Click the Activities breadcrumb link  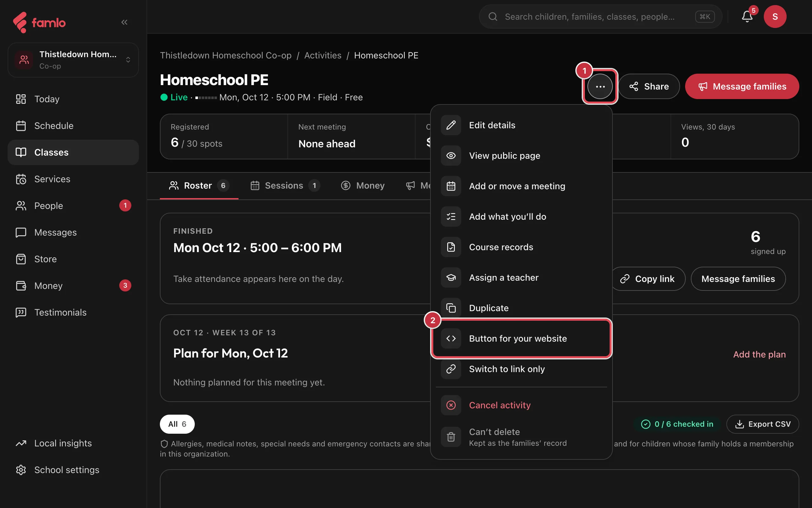pos(323,56)
